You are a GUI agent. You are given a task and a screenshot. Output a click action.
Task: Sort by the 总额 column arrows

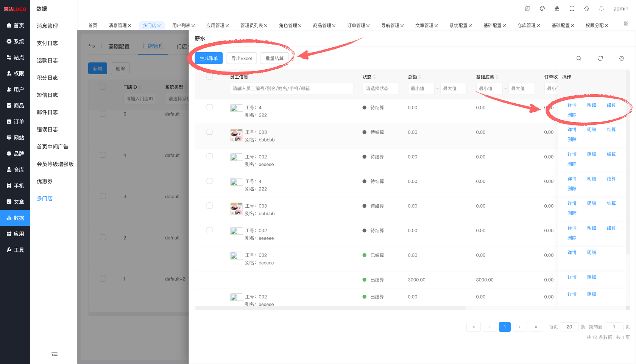(x=420, y=77)
